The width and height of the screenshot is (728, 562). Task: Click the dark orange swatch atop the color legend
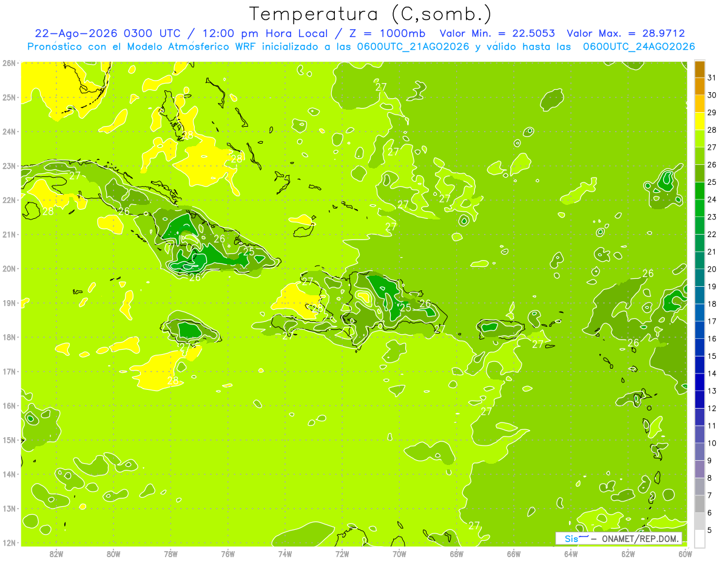tap(699, 69)
